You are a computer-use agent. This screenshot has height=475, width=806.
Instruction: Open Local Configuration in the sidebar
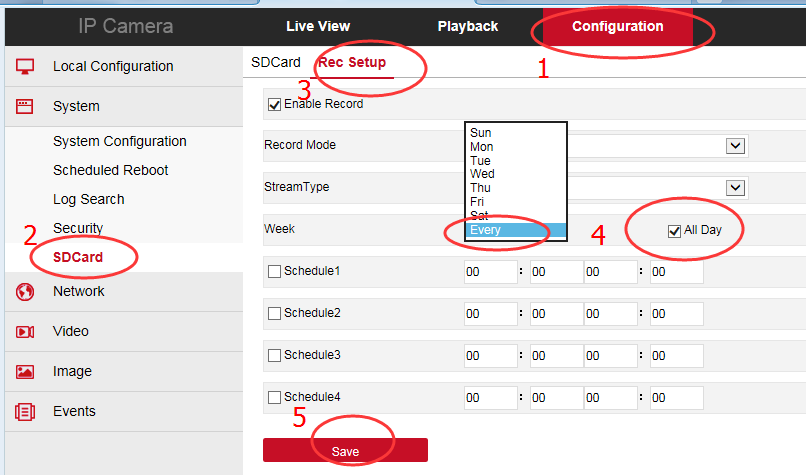[124, 66]
